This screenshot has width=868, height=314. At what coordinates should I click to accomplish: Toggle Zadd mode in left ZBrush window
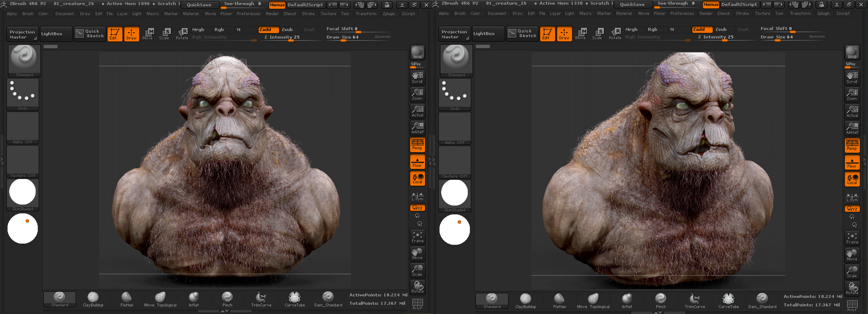pos(268,29)
